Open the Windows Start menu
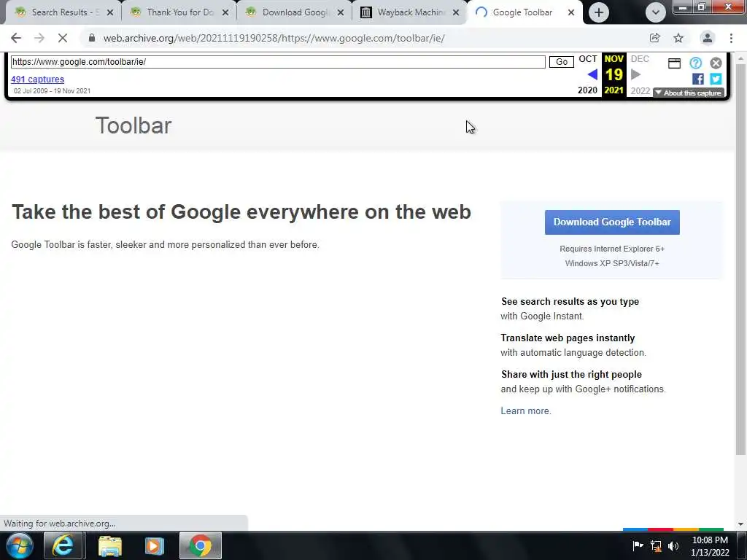Screen dimensions: 747x560 [x=20, y=545]
